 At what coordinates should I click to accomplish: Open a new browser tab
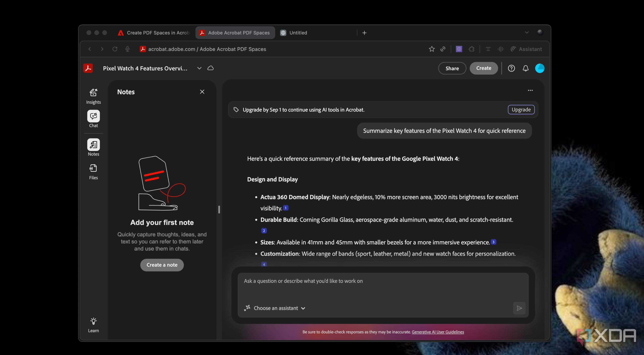click(x=364, y=33)
